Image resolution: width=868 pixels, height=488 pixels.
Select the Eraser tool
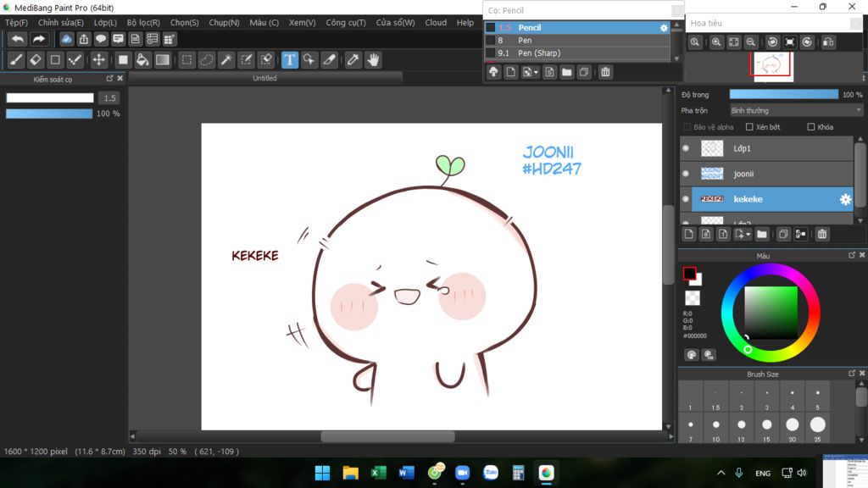pos(36,60)
